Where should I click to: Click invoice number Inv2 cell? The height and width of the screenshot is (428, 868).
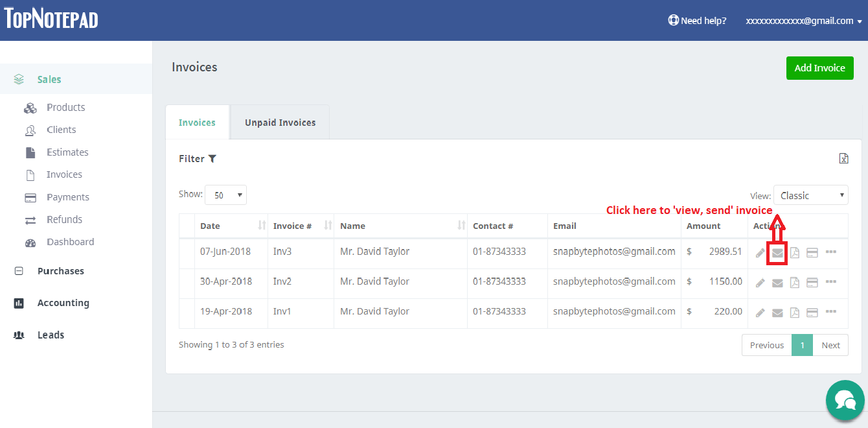[x=301, y=283]
